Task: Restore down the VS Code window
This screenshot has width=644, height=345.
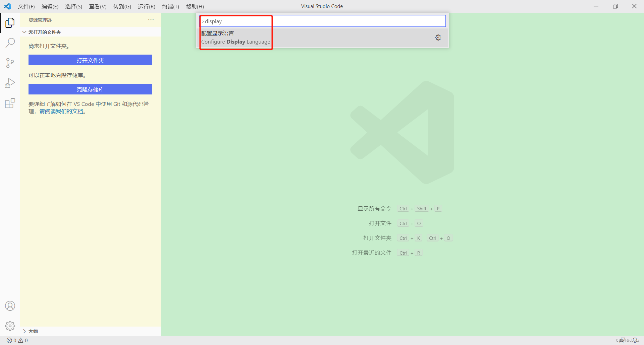Action: click(615, 6)
